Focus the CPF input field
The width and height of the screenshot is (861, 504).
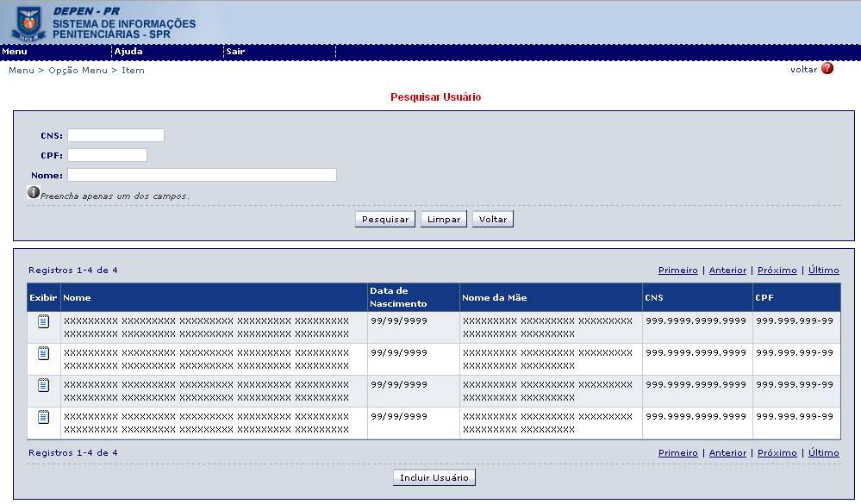point(107,155)
